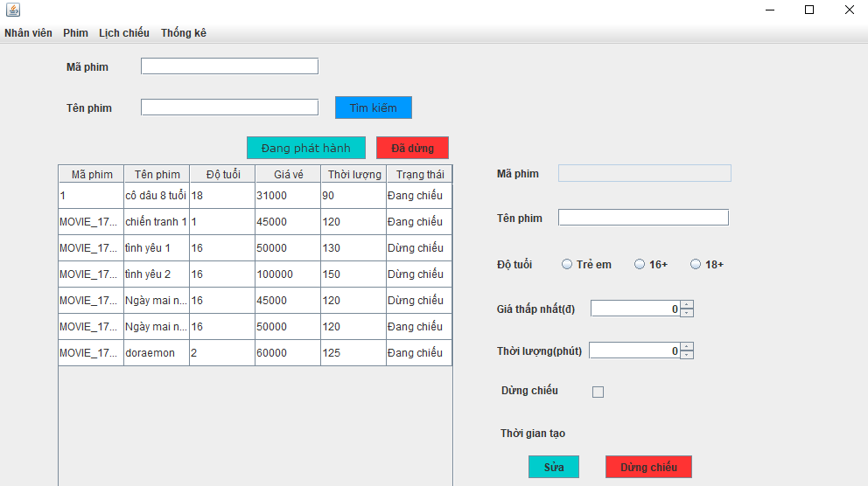Select the row 'cô dâu 8 tuổi'

[255, 196]
